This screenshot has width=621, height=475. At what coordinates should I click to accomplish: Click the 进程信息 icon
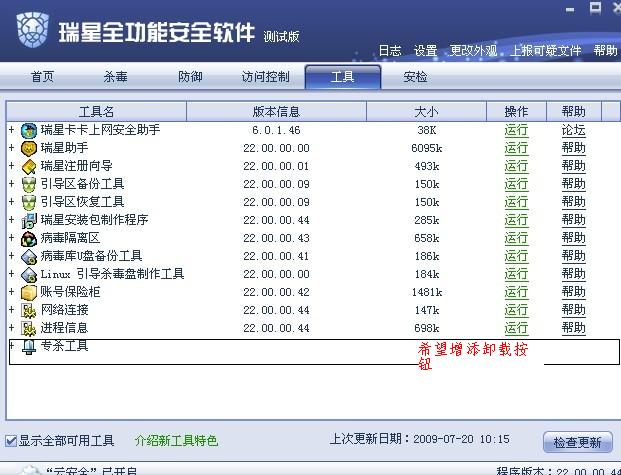[29, 328]
